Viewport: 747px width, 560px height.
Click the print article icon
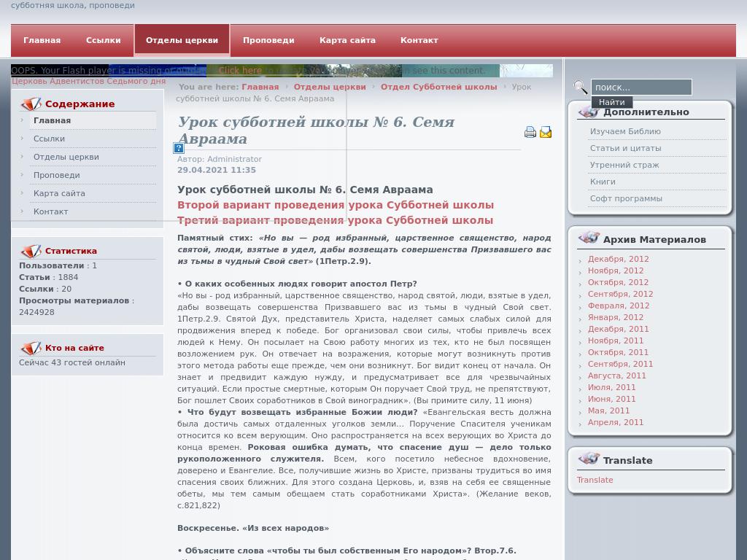530,132
